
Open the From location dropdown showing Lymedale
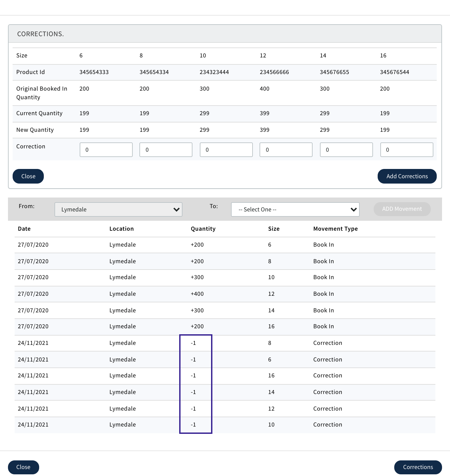coord(118,209)
